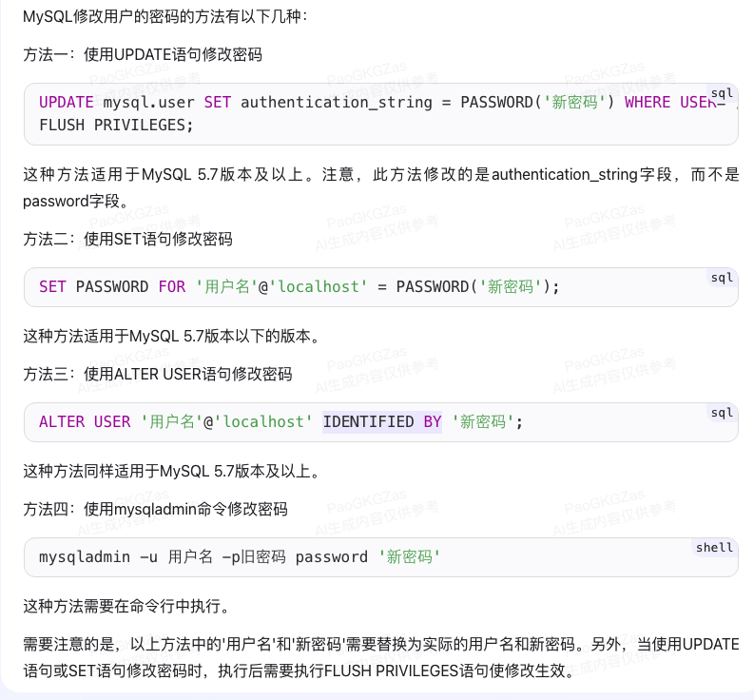This screenshot has width=754, height=700.
Task: Click the shell label on the mysqladmin block
Action: click(x=714, y=548)
